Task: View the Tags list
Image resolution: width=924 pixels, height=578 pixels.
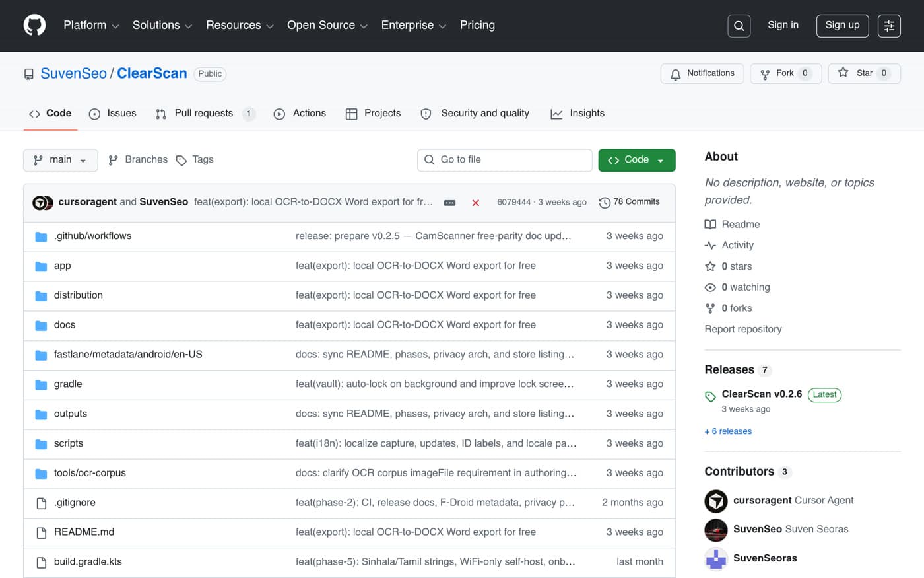Action: (195, 160)
